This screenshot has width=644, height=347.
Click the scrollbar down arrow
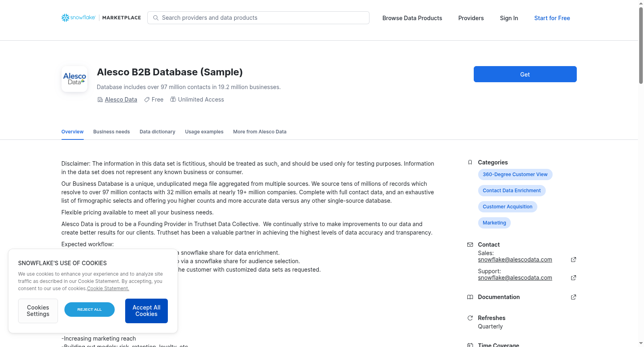tap(641, 343)
